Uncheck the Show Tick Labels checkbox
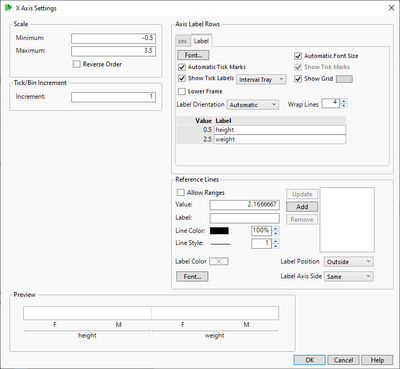This screenshot has width=400, height=369. (182, 78)
